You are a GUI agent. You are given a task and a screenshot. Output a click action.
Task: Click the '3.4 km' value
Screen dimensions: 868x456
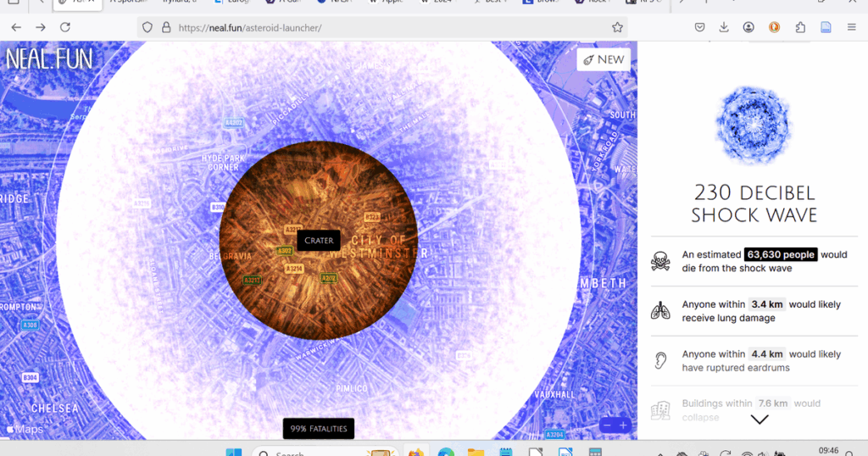tap(766, 304)
